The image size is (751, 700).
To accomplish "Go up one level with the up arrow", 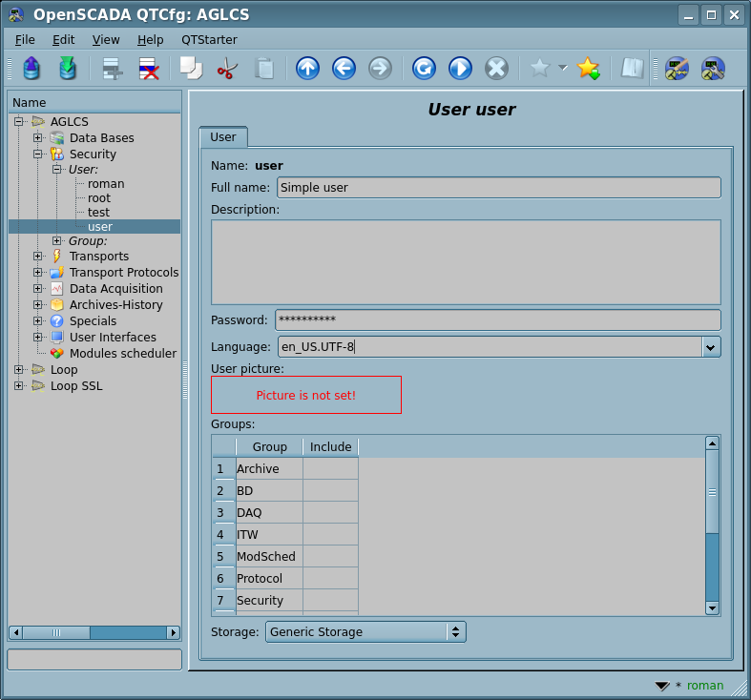I will pyautogui.click(x=307, y=69).
